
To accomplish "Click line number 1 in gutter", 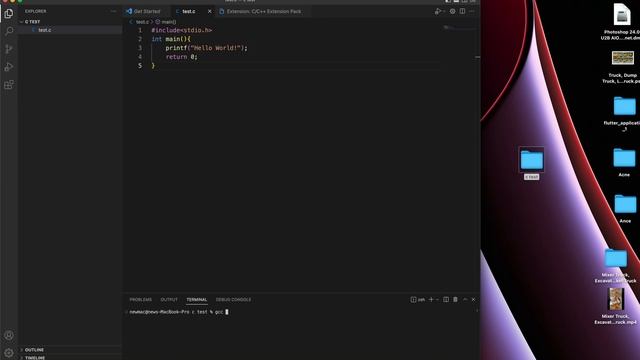I will 140,30.
